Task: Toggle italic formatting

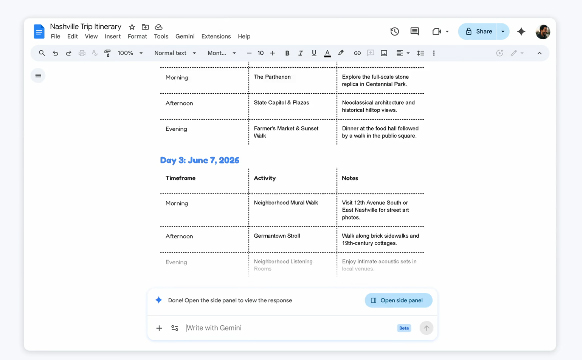Action: point(300,53)
